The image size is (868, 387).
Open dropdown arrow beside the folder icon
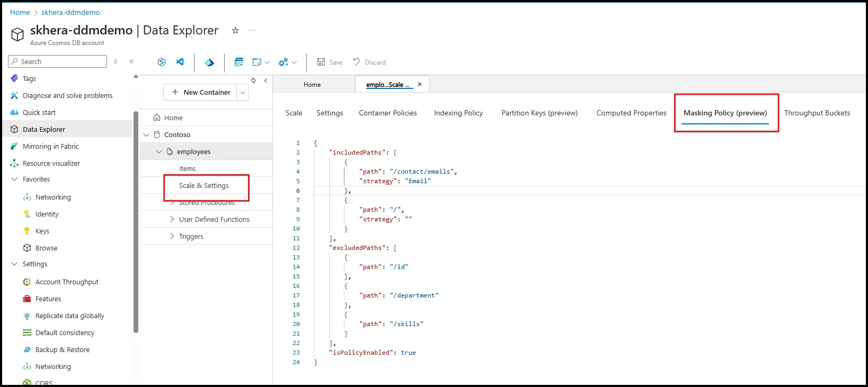[x=267, y=62]
